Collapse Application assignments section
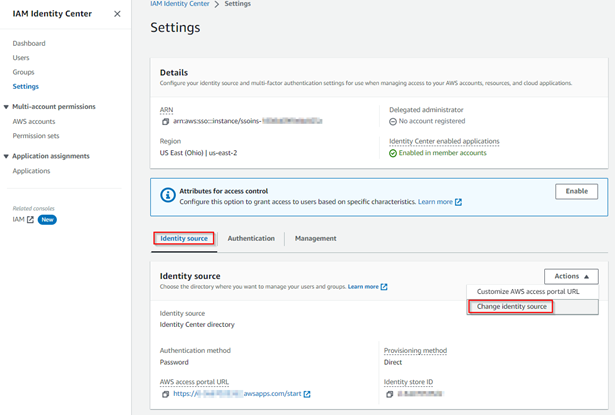The height and width of the screenshot is (415, 615). pyautogui.click(x=6, y=156)
